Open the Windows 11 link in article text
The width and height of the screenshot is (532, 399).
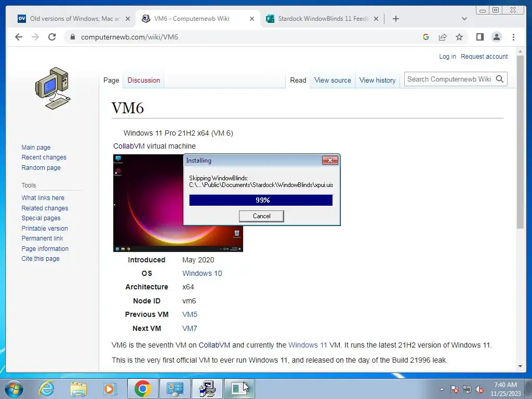(308, 345)
